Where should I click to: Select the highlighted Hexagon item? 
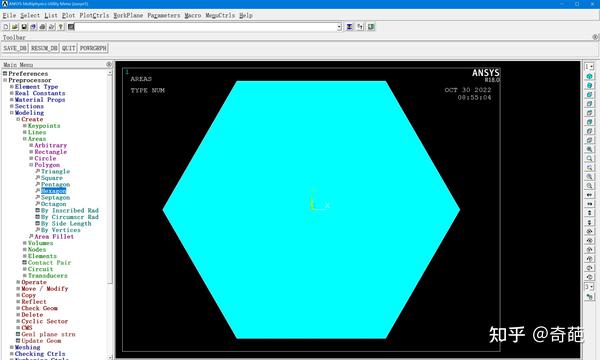coord(54,191)
